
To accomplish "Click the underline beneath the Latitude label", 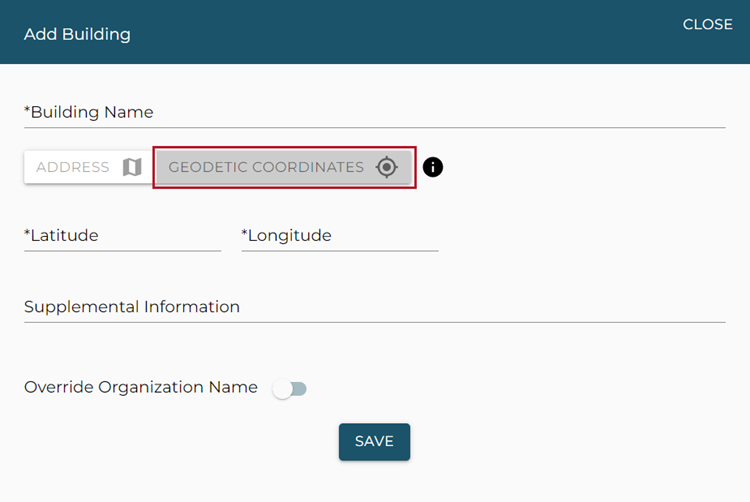I will [x=122, y=250].
